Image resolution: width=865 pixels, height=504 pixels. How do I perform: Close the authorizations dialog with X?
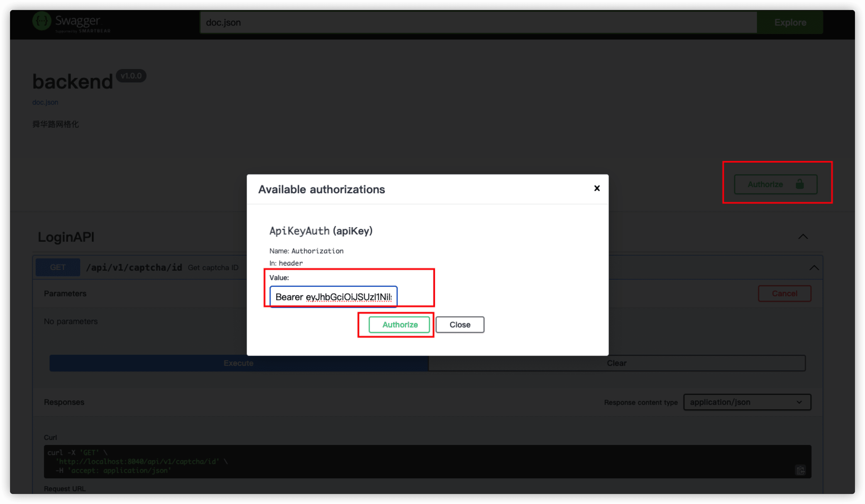597,188
